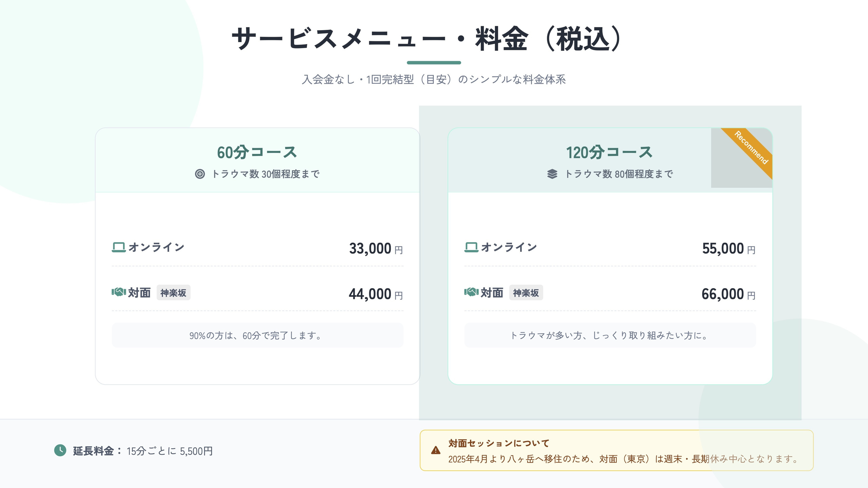Click the handshake icon in 120分コース
The image size is (868, 488).
[471, 292]
